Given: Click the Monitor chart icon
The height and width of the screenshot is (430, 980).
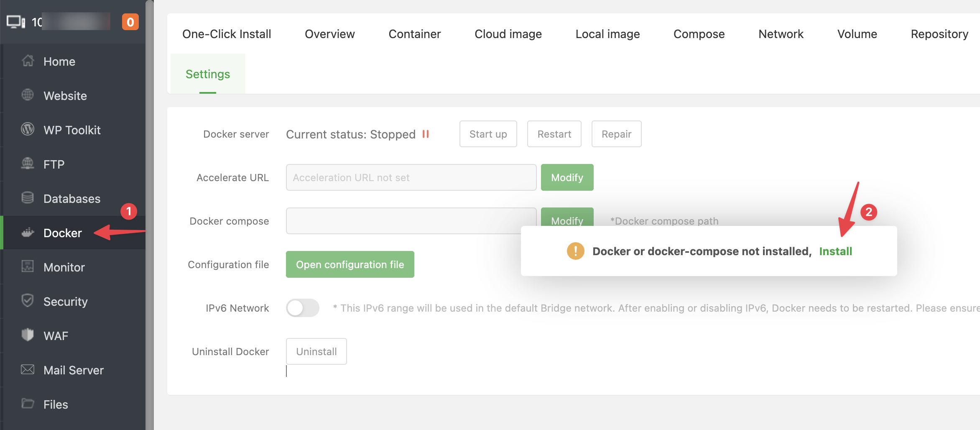Looking at the screenshot, I should [x=28, y=266].
